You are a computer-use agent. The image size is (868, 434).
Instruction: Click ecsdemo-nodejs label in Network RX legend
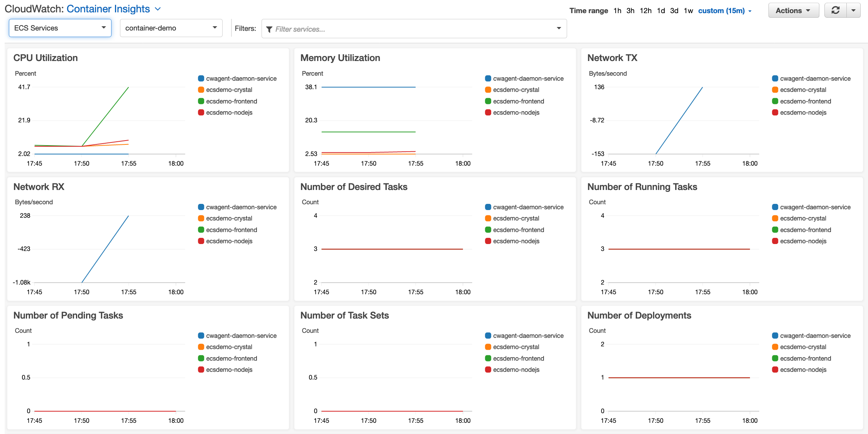point(229,241)
